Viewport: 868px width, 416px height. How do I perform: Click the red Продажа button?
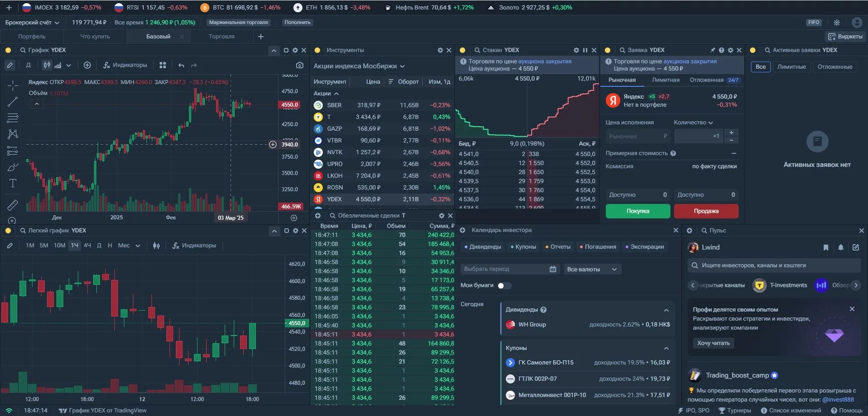point(706,211)
